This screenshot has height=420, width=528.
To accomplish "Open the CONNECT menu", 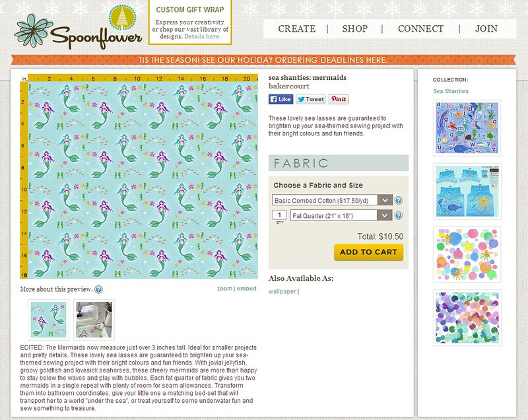I will tap(420, 28).
